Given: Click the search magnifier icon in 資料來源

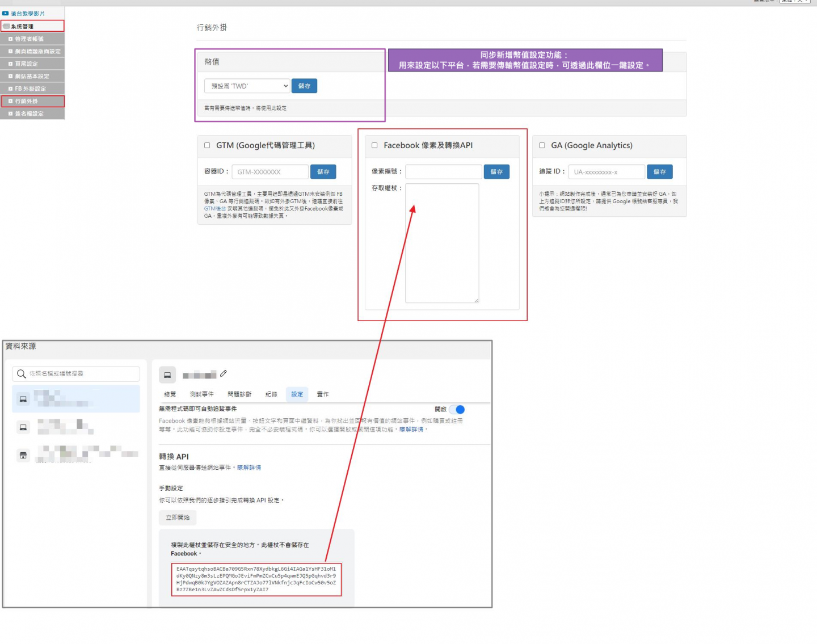Looking at the screenshot, I should (x=21, y=373).
